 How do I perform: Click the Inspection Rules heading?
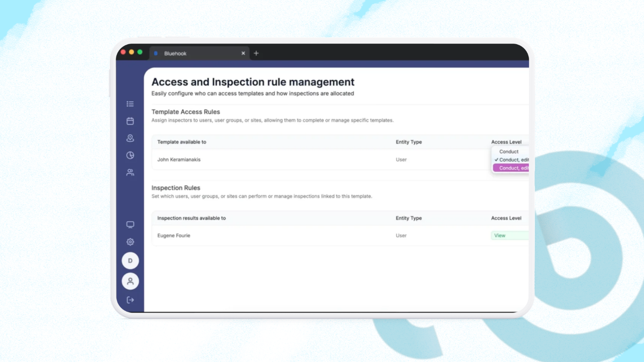176,188
